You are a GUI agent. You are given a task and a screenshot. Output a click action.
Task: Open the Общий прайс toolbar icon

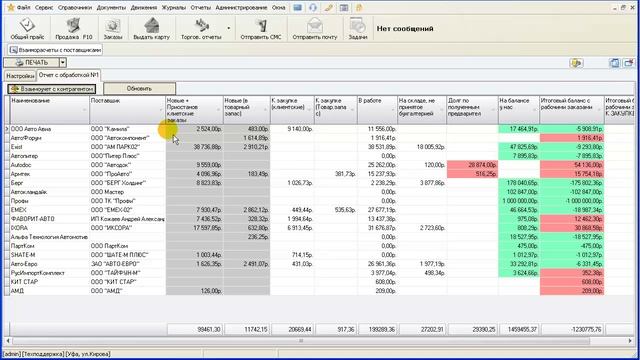tap(27, 29)
